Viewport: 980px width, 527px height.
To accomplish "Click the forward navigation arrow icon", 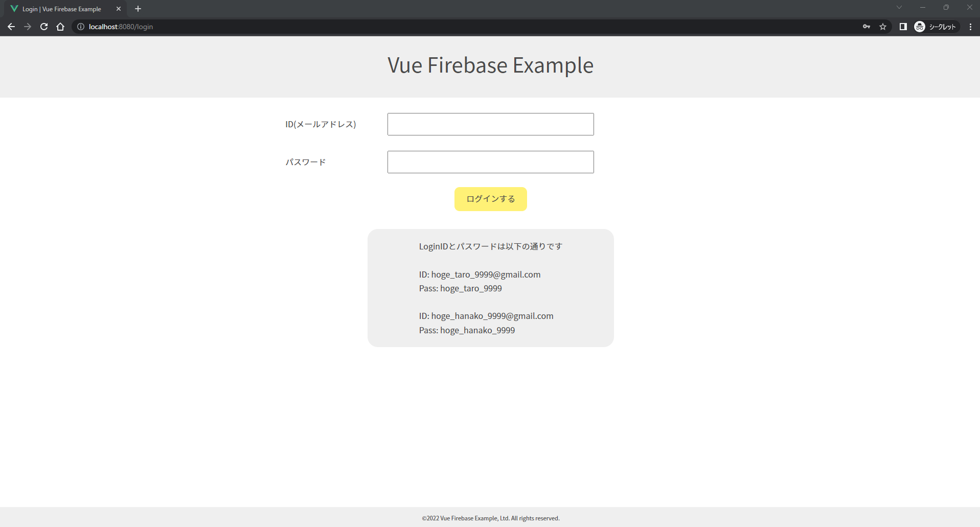I will (x=27, y=27).
